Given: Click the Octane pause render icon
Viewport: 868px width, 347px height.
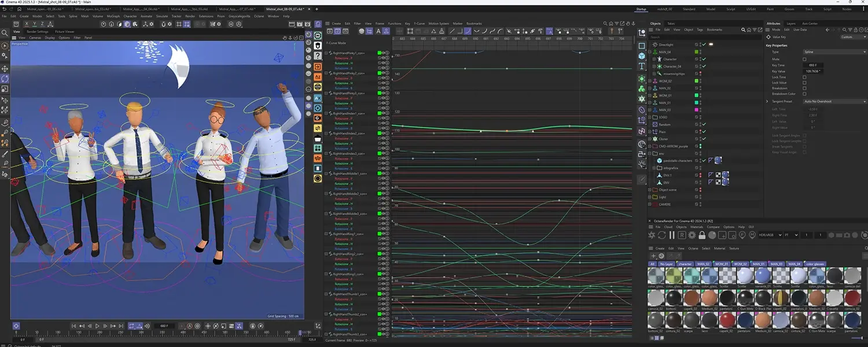Looking at the screenshot, I should (x=672, y=235).
